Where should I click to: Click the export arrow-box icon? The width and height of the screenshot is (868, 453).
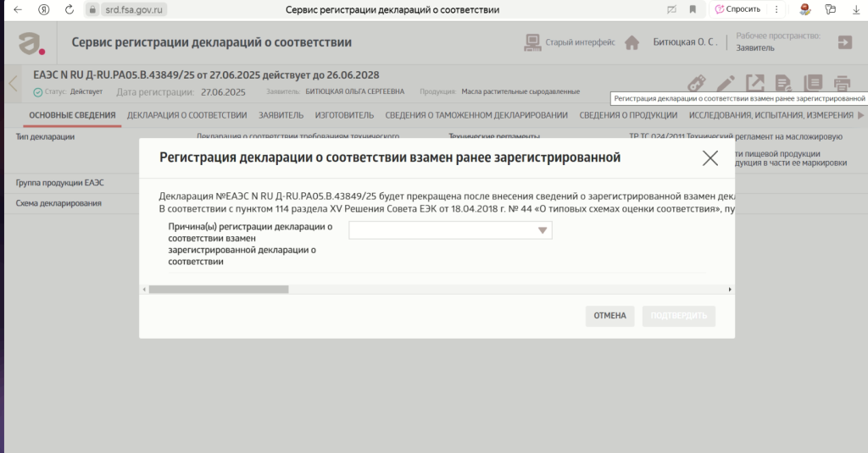pos(755,84)
